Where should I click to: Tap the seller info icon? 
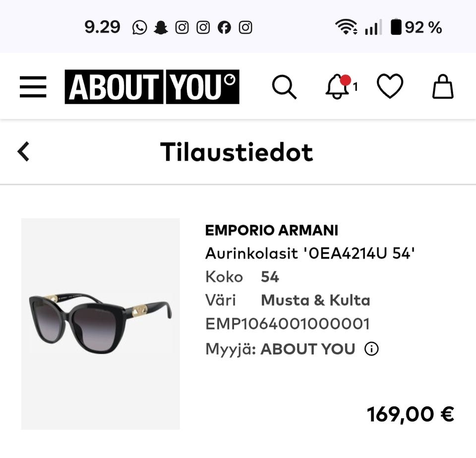point(371,349)
